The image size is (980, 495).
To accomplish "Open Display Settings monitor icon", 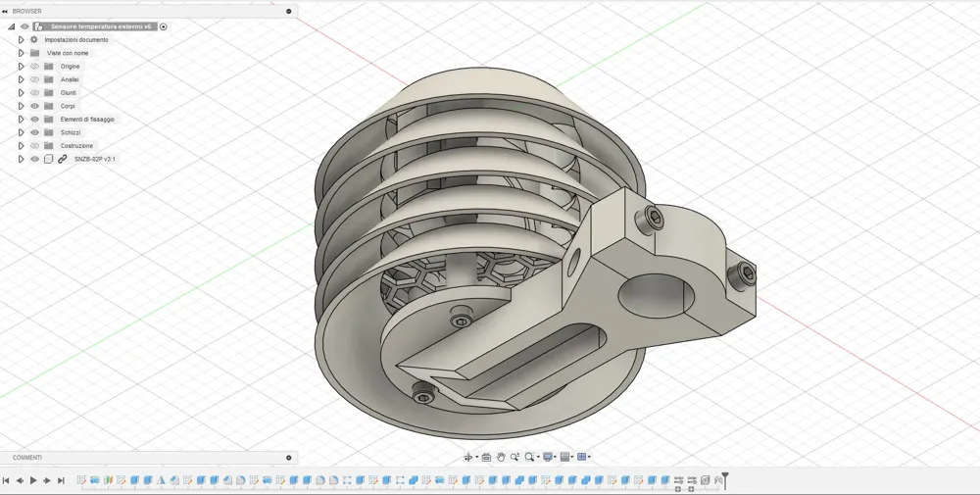I will (548, 458).
